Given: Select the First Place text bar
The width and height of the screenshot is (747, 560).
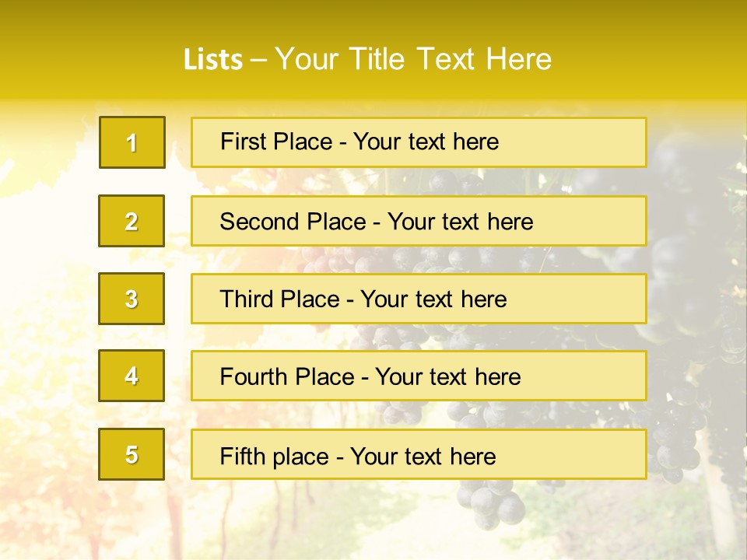Looking at the screenshot, I should [419, 142].
